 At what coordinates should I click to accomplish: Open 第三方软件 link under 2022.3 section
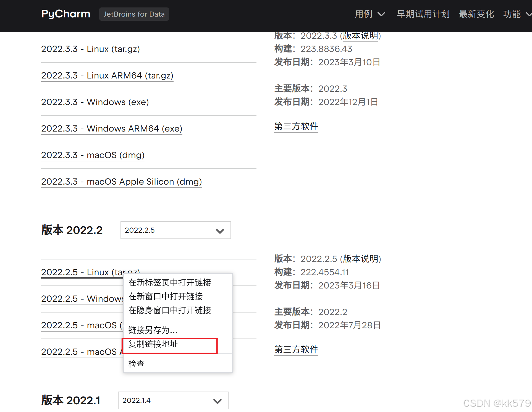(296, 126)
